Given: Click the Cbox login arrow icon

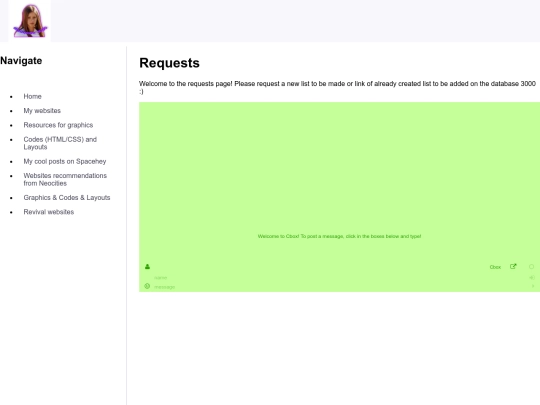Looking at the screenshot, I should (x=532, y=278).
